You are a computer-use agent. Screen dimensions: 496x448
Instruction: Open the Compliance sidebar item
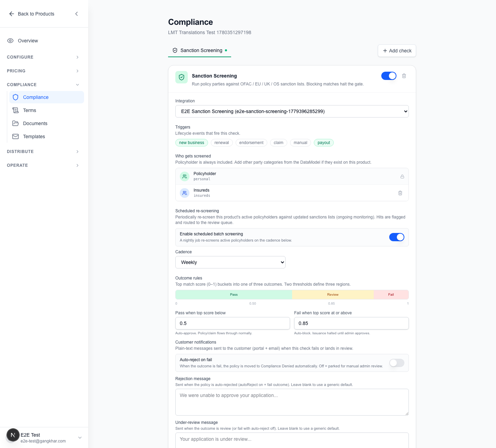pyautogui.click(x=47, y=97)
